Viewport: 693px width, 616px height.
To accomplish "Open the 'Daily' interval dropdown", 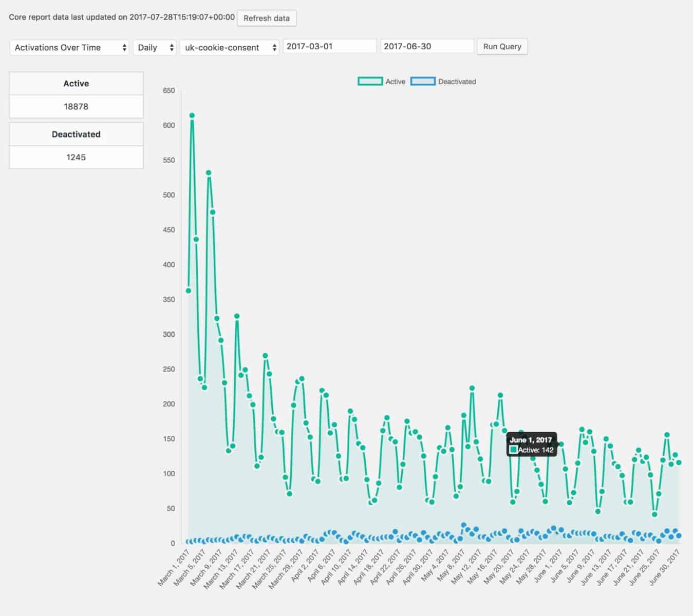I will tap(154, 47).
